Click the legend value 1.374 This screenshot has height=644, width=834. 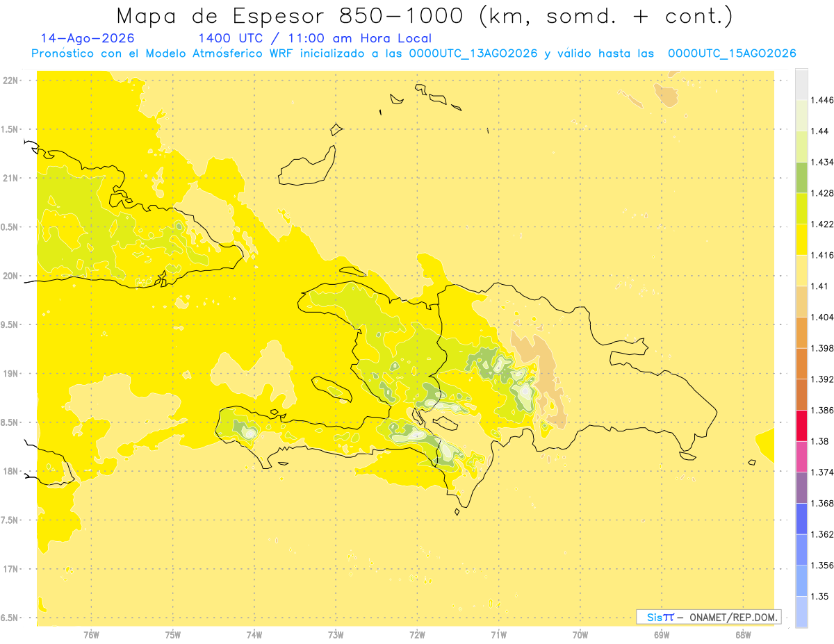tap(821, 472)
